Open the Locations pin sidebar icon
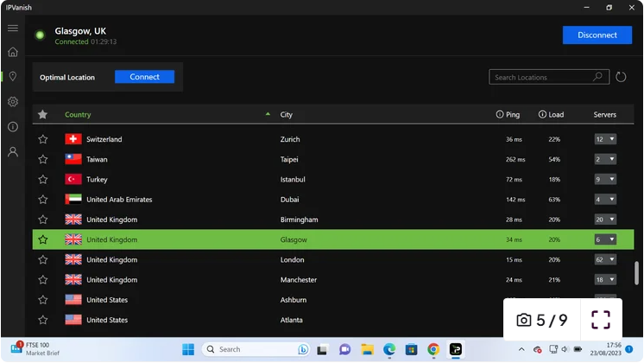644x363 pixels. point(13,76)
